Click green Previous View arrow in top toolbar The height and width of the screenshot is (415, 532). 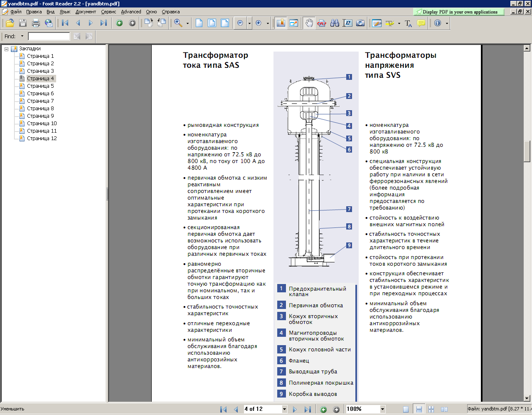coord(119,23)
